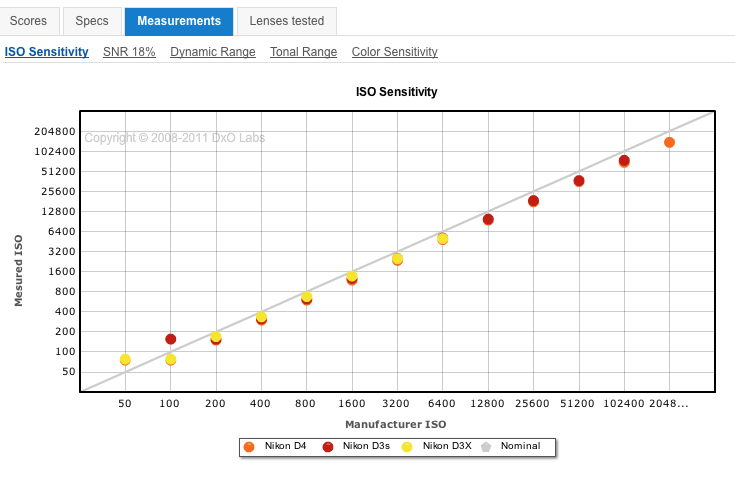735x488 pixels.
Task: Open the Lenses tested tab
Action: [287, 21]
